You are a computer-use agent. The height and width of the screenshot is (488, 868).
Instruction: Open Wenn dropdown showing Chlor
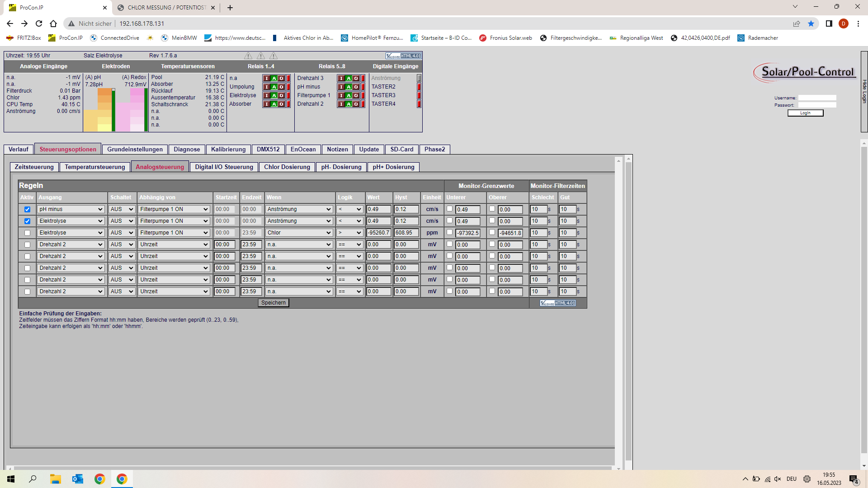(299, 233)
